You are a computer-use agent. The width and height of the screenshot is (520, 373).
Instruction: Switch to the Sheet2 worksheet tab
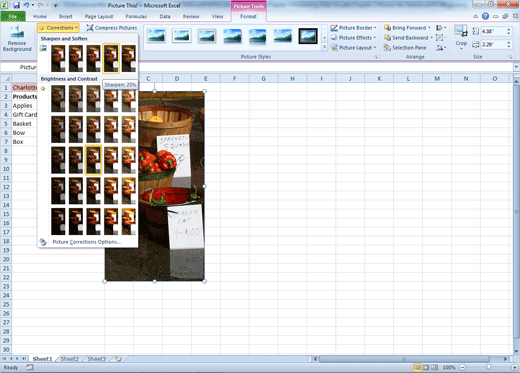pyautogui.click(x=69, y=359)
